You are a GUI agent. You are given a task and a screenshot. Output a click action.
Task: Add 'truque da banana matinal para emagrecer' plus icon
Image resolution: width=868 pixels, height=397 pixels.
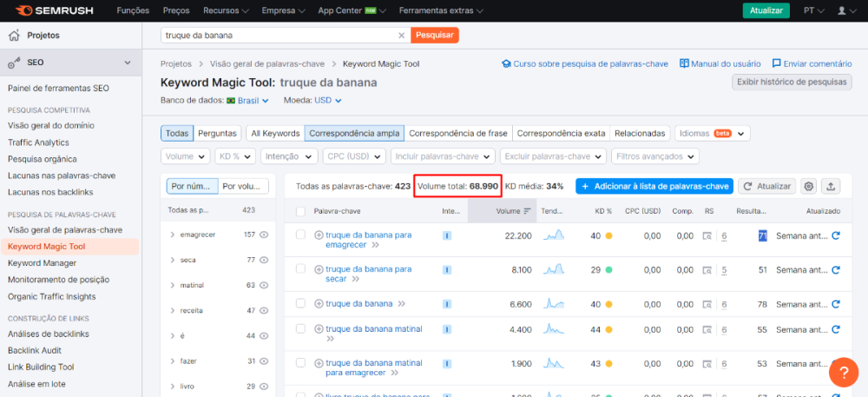[x=319, y=363]
